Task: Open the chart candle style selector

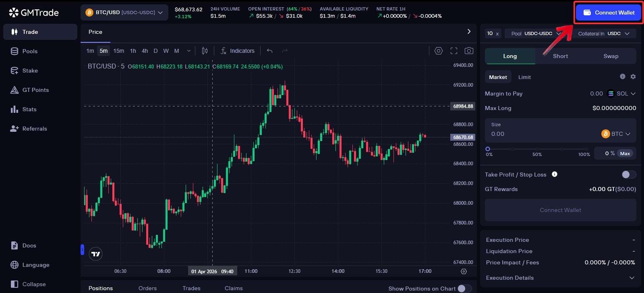Action: [x=205, y=51]
